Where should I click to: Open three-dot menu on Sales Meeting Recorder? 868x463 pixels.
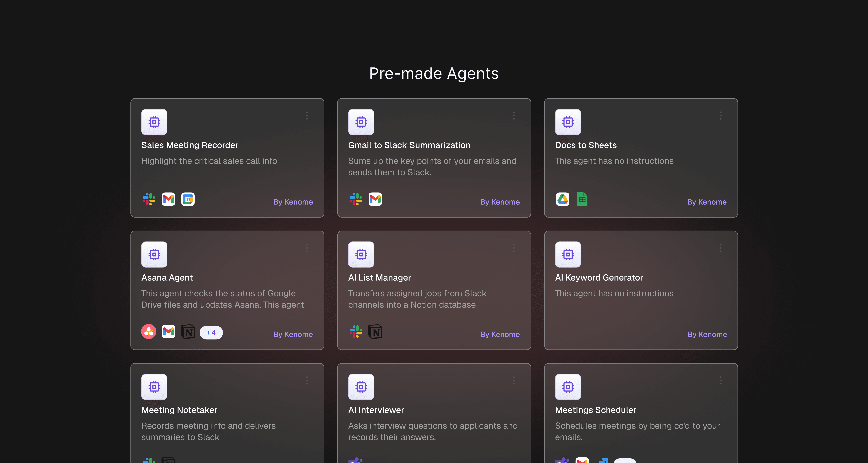[307, 116]
